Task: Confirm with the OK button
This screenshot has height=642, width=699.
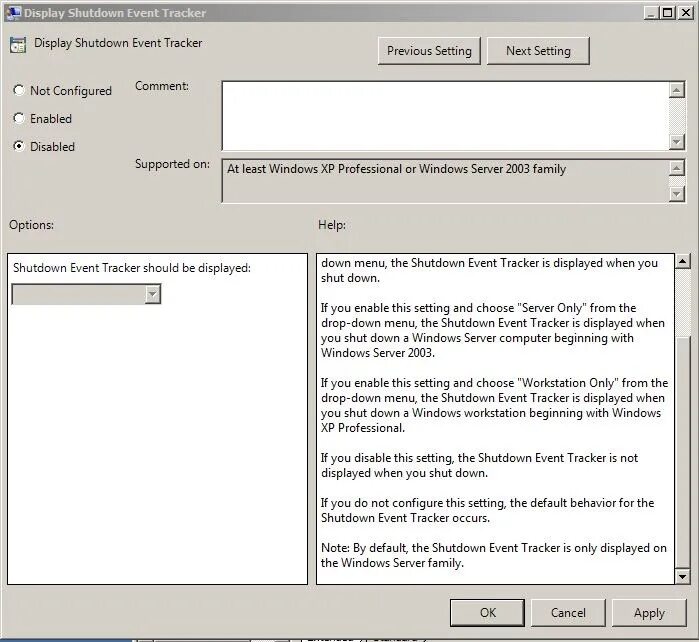Action: (x=487, y=613)
